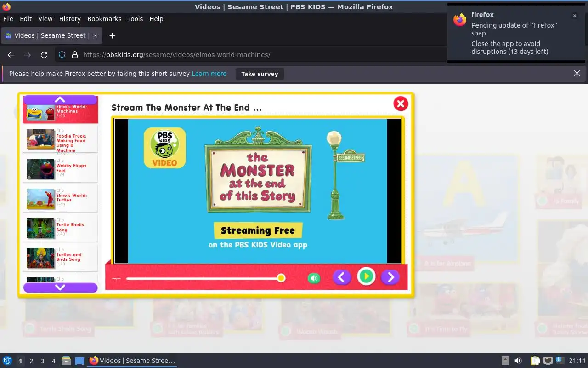This screenshot has height=368, width=588.
Task: Click the blue show desktop icon in taskbar
Action: pos(79,361)
